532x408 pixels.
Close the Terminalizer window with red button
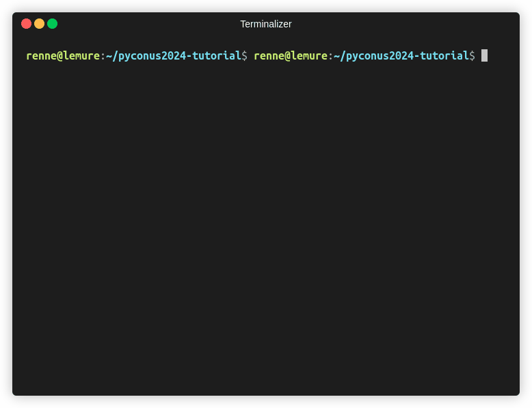tap(26, 24)
